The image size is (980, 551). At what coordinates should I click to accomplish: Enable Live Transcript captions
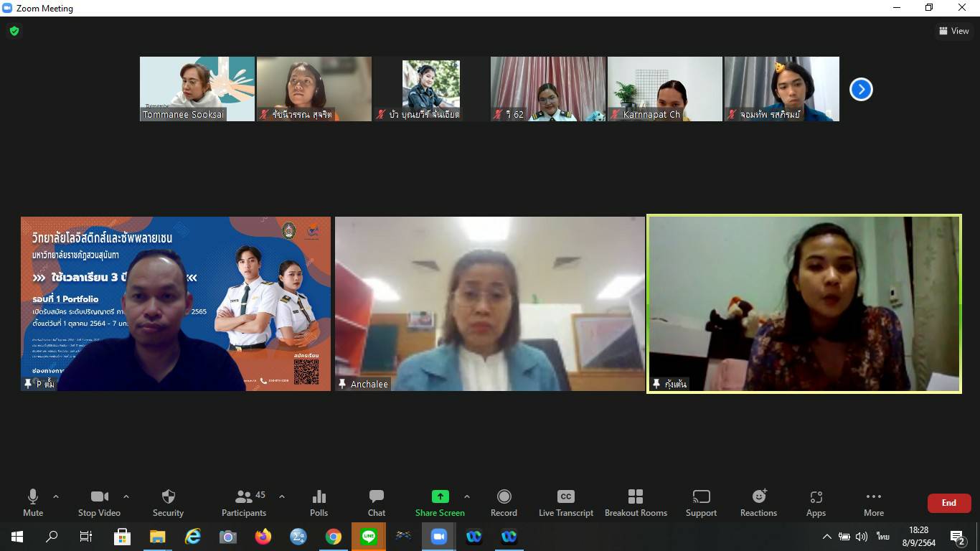565,502
